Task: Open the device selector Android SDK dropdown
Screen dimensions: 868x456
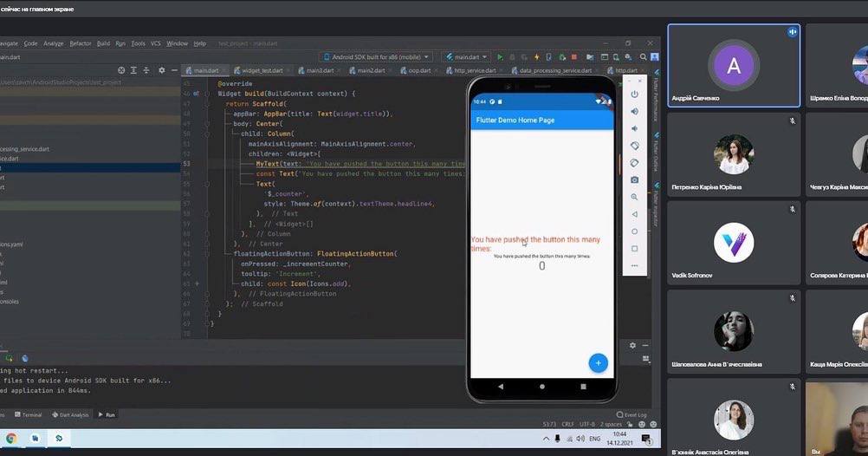Action: pyautogui.click(x=376, y=57)
